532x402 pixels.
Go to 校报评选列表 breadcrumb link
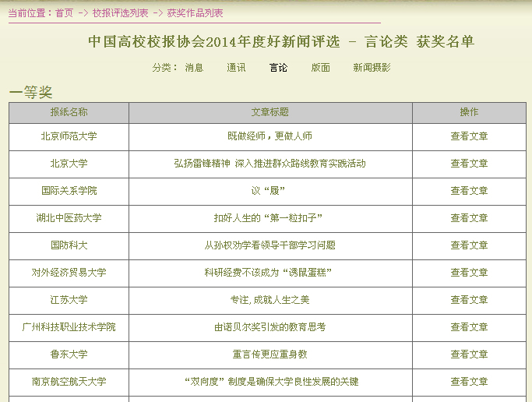120,13
